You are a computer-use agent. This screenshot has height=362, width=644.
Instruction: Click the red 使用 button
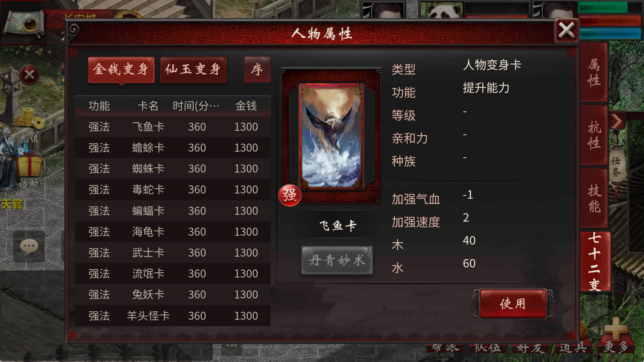click(513, 304)
